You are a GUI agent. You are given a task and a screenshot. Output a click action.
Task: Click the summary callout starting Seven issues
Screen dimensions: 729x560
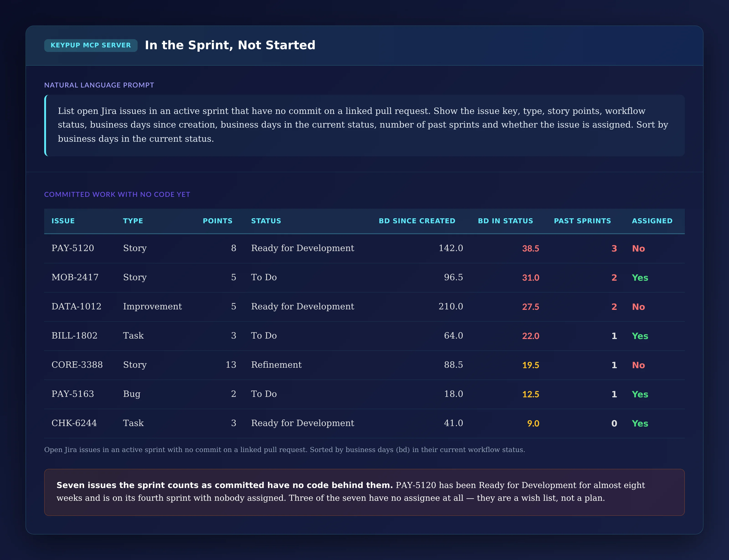pos(364,492)
